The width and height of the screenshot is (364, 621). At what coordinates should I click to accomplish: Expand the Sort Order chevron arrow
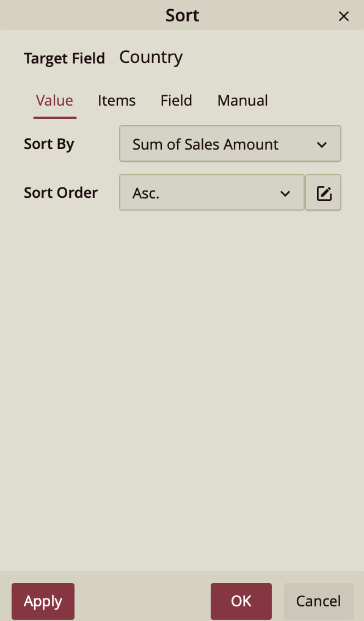285,194
